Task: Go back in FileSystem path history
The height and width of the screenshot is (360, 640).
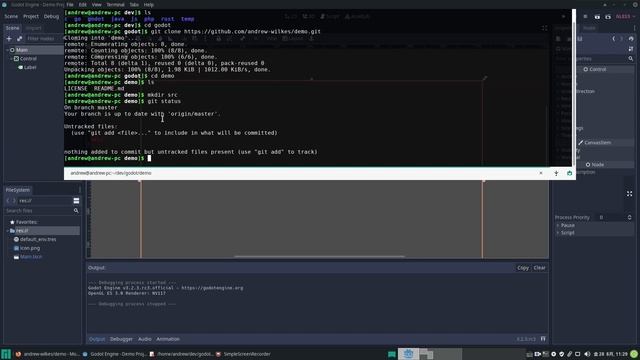Action: click(x=8, y=200)
